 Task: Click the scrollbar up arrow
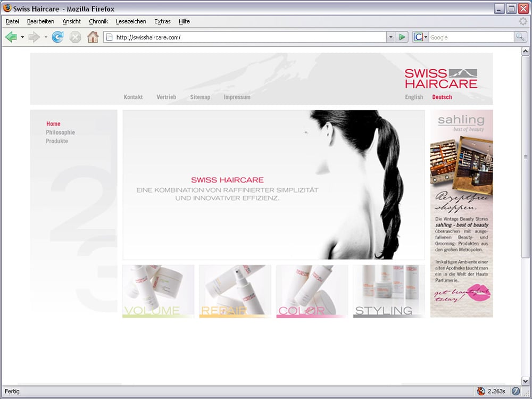[525, 51]
